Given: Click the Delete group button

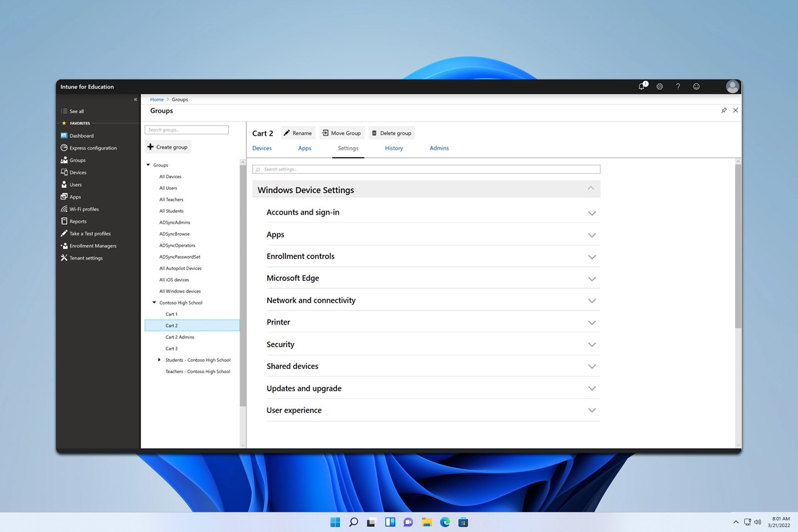Looking at the screenshot, I should point(392,133).
